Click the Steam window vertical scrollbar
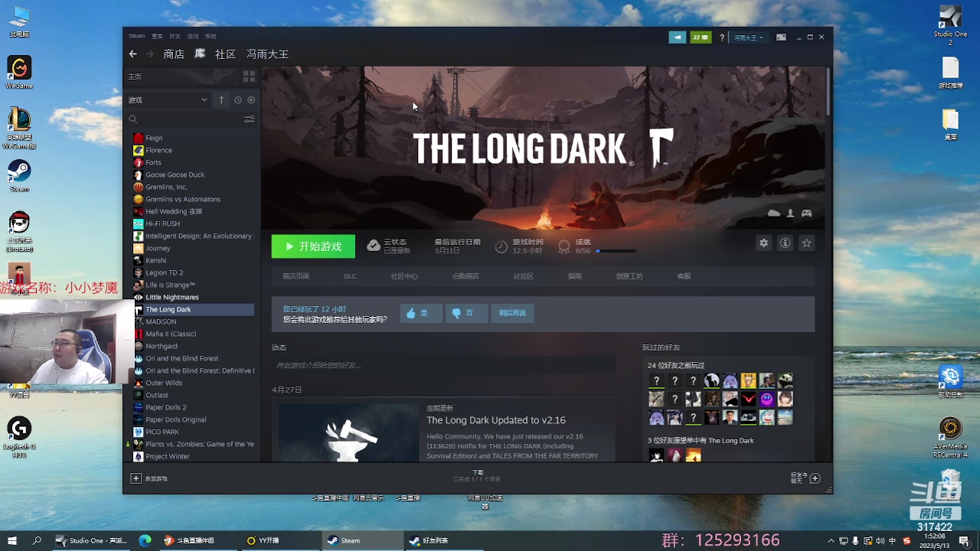This screenshot has width=980, height=551. [x=828, y=92]
